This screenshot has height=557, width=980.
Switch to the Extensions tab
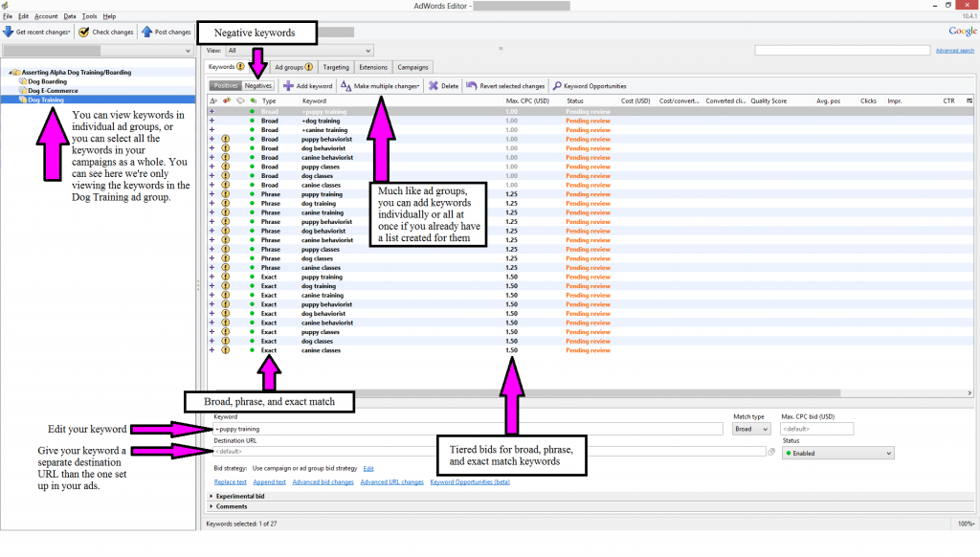pos(373,67)
